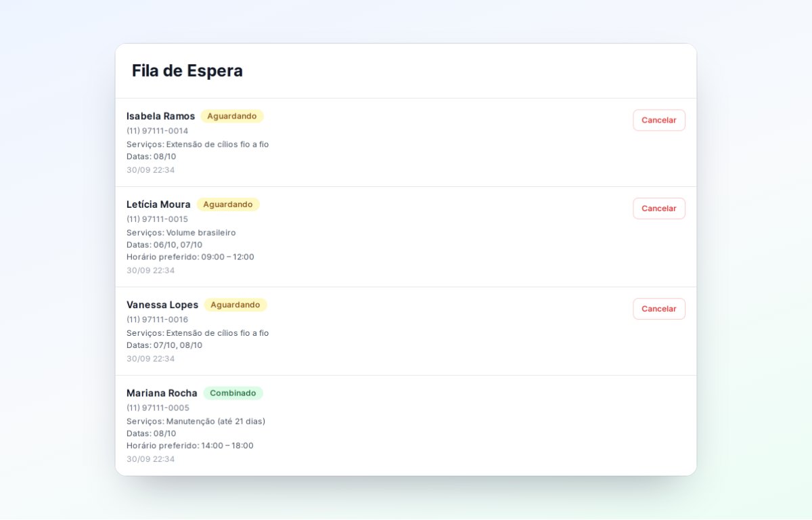812x520 pixels.
Task: Click Vanessa Lopes's "Serviços" line
Action: [x=198, y=333]
